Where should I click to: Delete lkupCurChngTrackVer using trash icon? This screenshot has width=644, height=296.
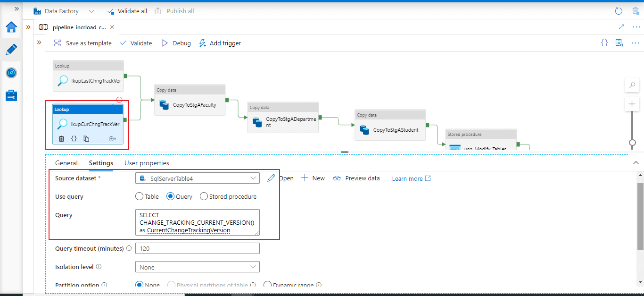pos(61,139)
